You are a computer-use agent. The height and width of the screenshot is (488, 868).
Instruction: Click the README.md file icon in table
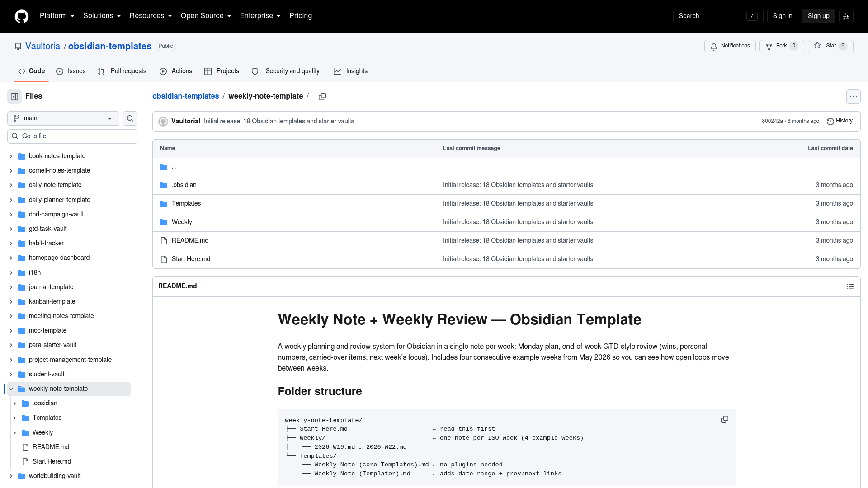coord(164,241)
